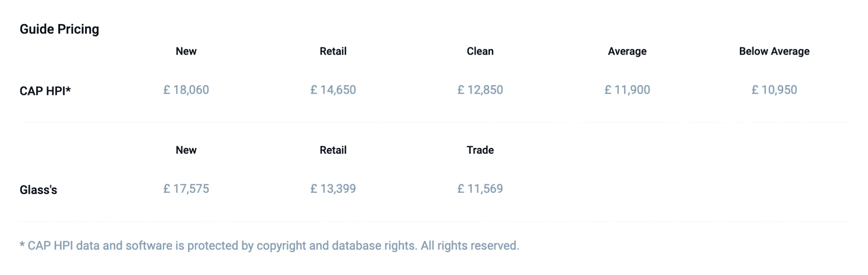Select the CAP HPI New price £18,060
This screenshot has width=868, height=275.
[x=186, y=90]
